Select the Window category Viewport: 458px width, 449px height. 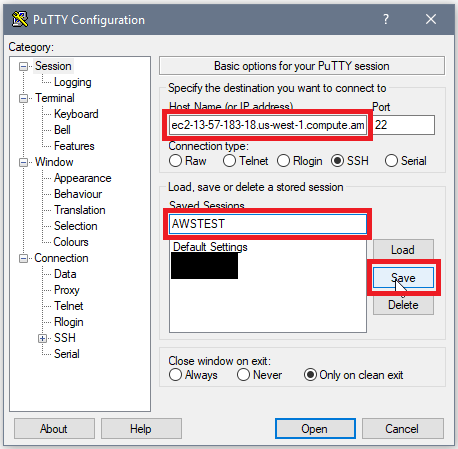[x=54, y=162]
